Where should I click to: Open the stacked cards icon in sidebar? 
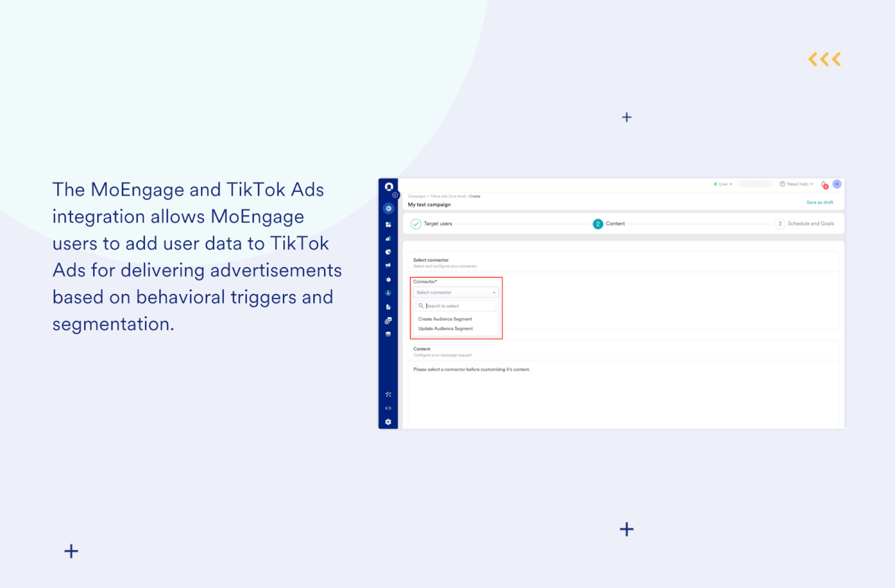(x=388, y=321)
